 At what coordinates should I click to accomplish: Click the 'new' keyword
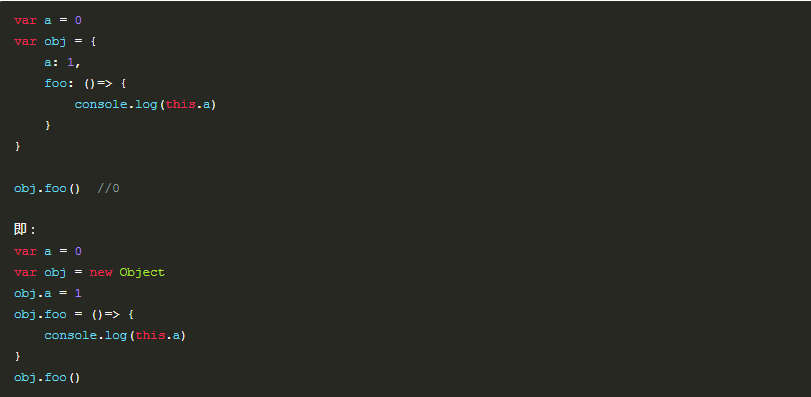[x=101, y=272]
